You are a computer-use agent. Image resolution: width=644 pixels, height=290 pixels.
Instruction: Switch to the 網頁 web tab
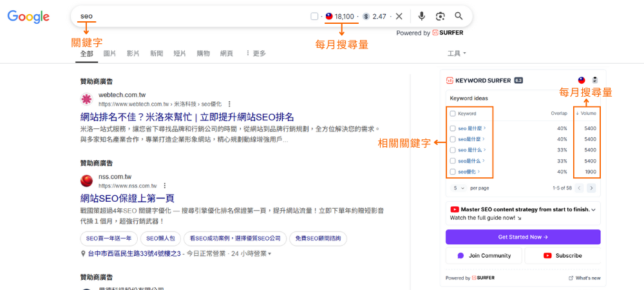click(x=227, y=53)
